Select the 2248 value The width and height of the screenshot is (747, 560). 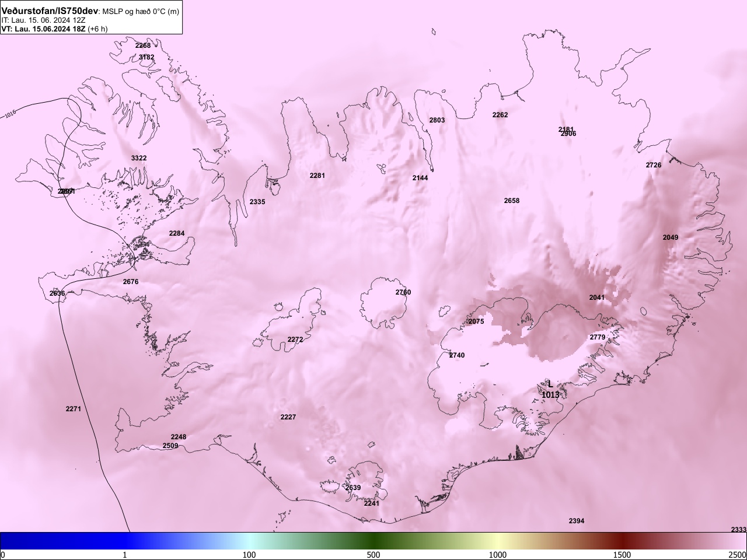(179, 437)
